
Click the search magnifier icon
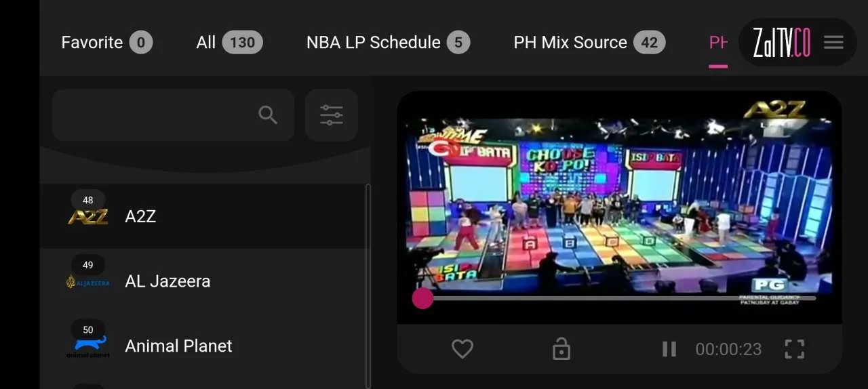click(x=269, y=115)
